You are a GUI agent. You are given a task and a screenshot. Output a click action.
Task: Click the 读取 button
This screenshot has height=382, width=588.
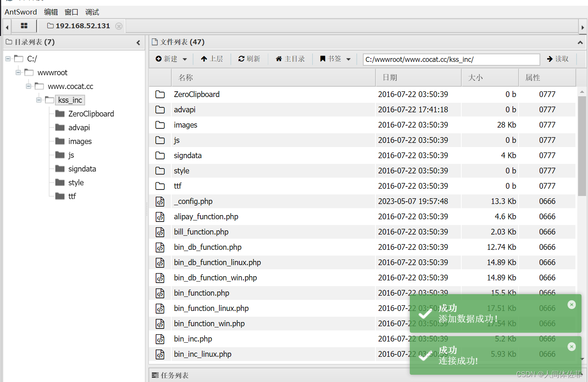coord(557,59)
